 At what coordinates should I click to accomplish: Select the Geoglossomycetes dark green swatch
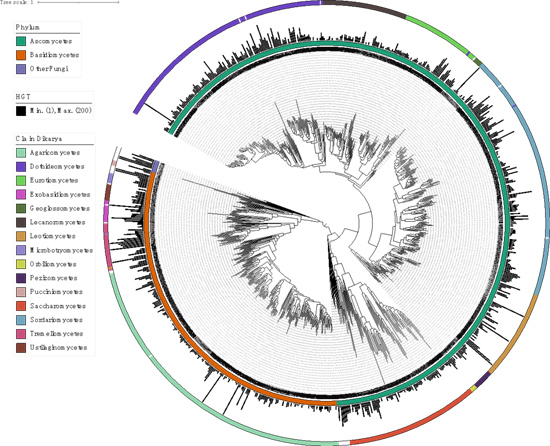[x=21, y=208]
